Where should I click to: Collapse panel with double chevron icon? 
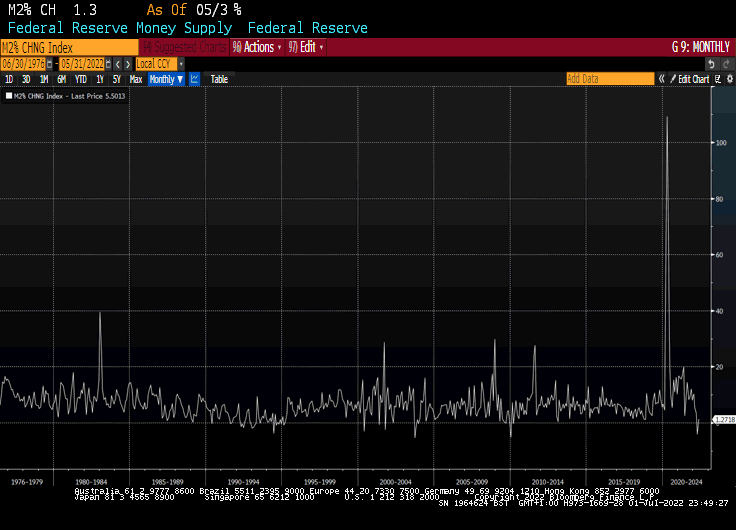pyautogui.click(x=662, y=78)
